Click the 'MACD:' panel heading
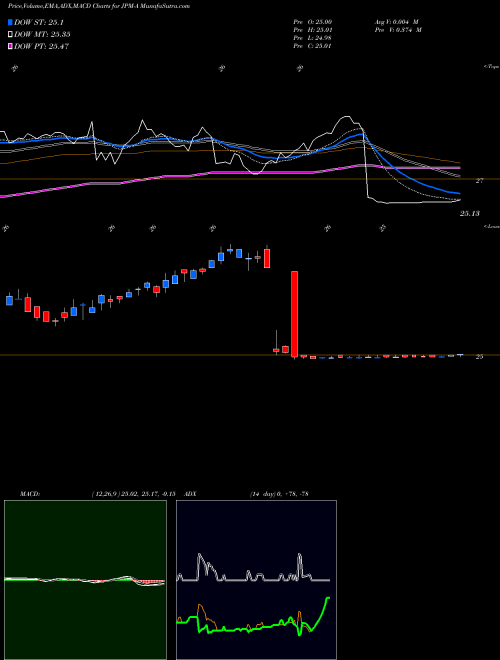The height and width of the screenshot is (660, 500). click(30, 493)
